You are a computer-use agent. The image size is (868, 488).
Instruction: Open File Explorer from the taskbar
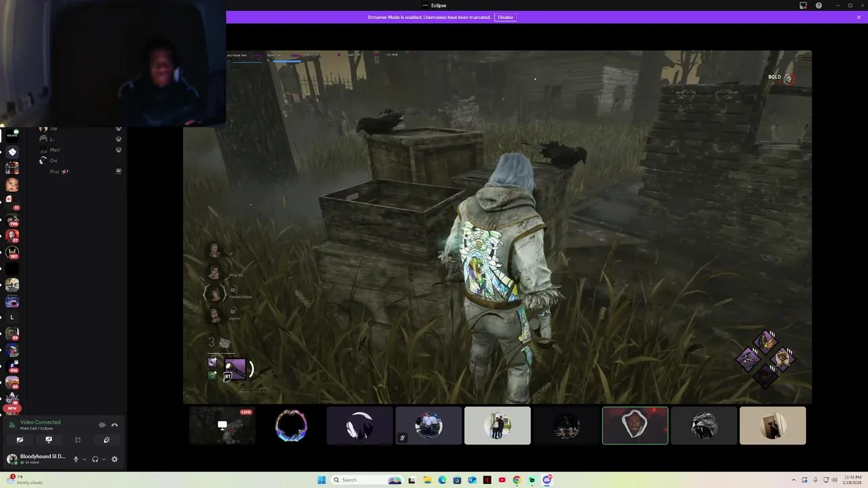click(427, 480)
